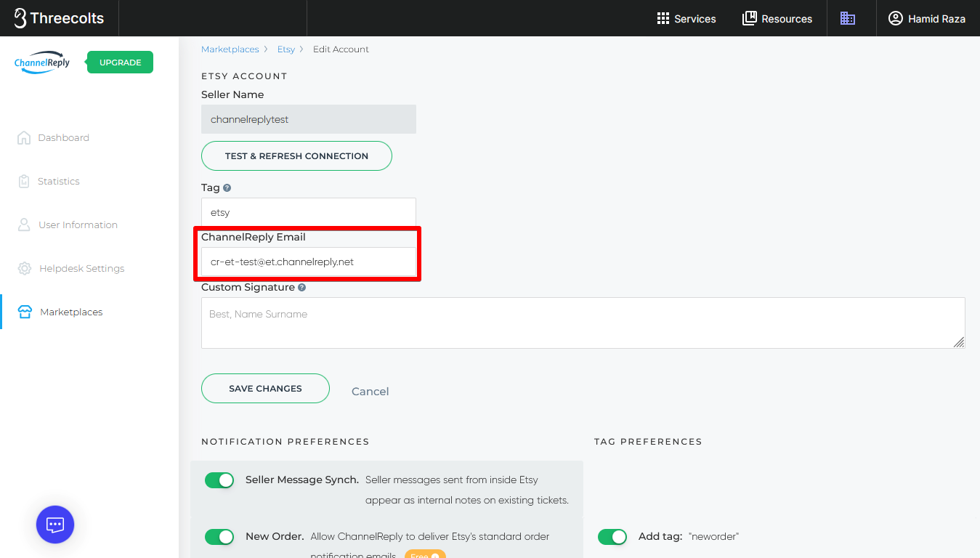Screen dimensions: 980x558
Task: Open Helpdesk Settings in the sidebar
Action: [81, 268]
